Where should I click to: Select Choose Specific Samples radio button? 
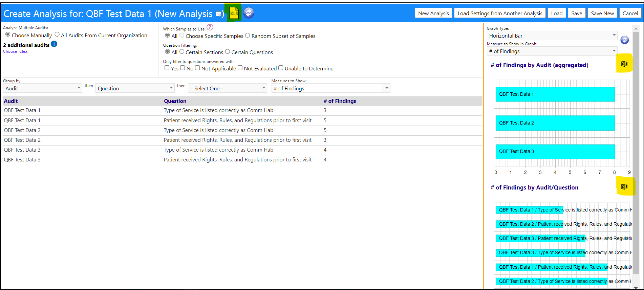pos(182,35)
